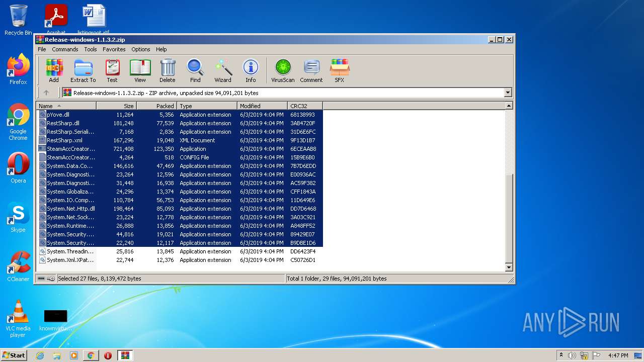Open Internet Explorer from taskbar

(40, 355)
